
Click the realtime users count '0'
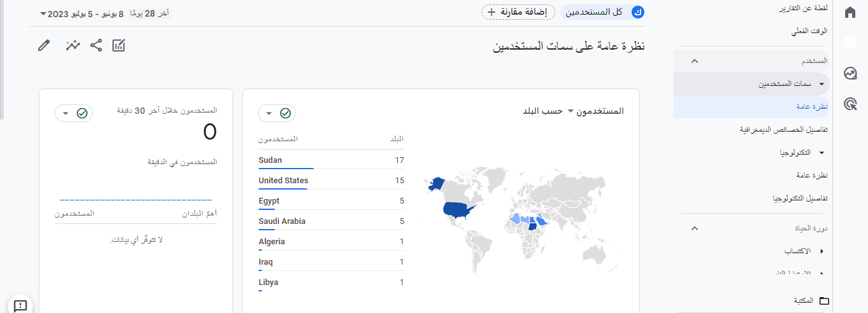pyautogui.click(x=210, y=132)
